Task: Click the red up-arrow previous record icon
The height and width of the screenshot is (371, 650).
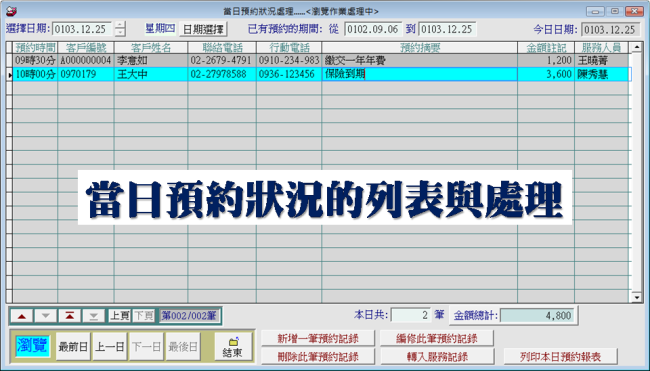Action: pyautogui.click(x=22, y=316)
